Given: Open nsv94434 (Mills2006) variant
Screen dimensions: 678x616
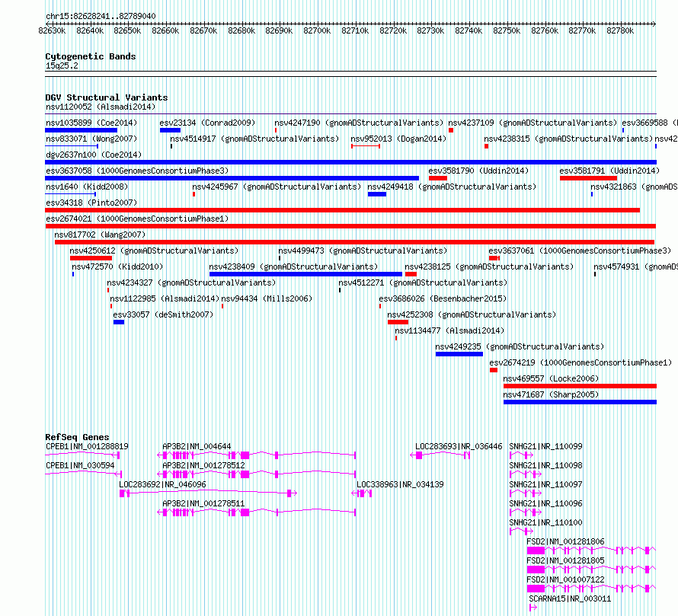Looking at the screenshot, I should 267,298.
